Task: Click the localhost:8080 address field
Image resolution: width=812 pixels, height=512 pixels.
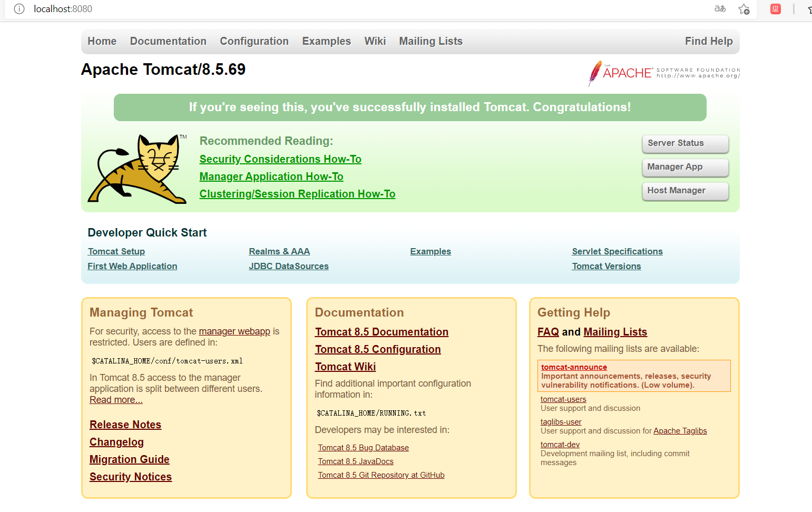Action: (63, 9)
